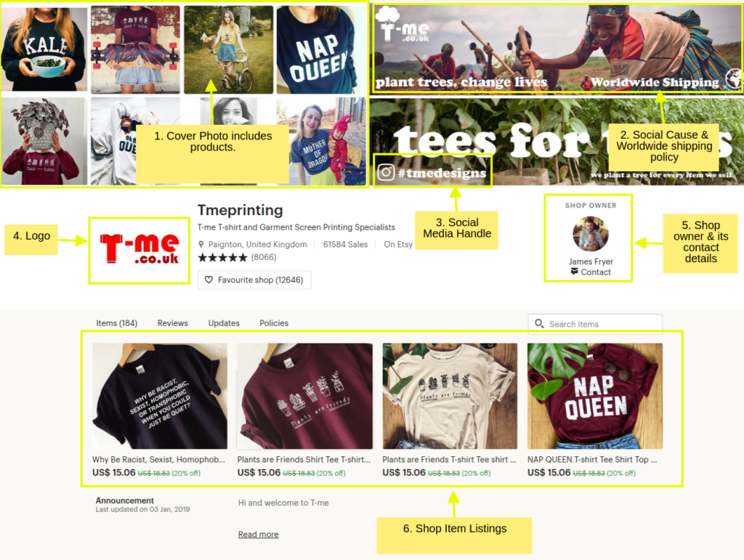
Task: Focus the Search items input field
Action: 595,324
